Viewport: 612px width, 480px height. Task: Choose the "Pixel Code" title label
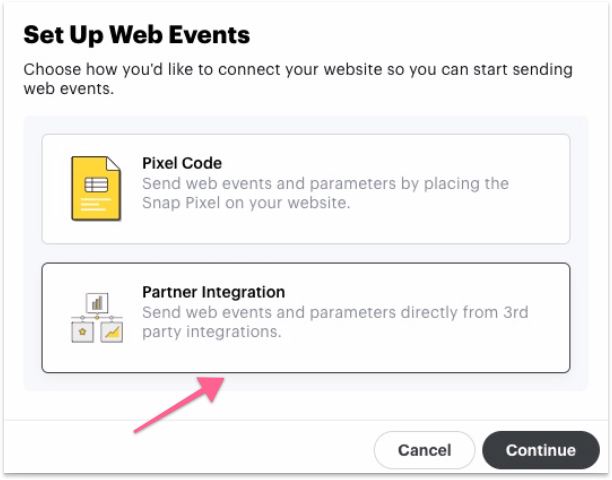[181, 163]
